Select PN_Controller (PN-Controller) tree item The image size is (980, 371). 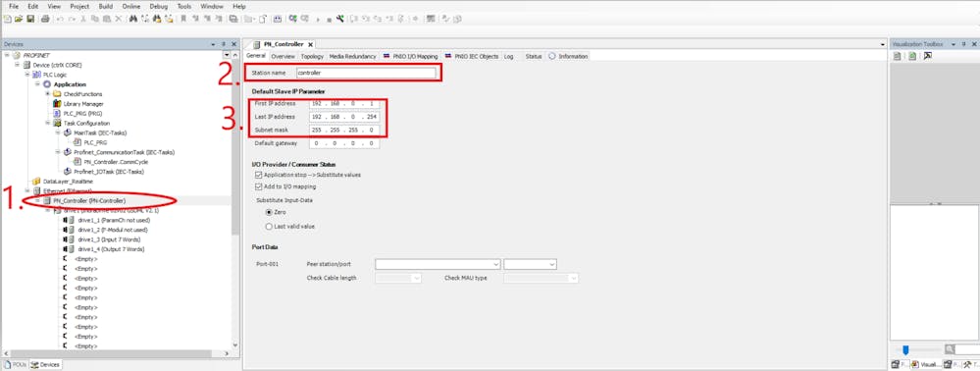click(x=88, y=201)
